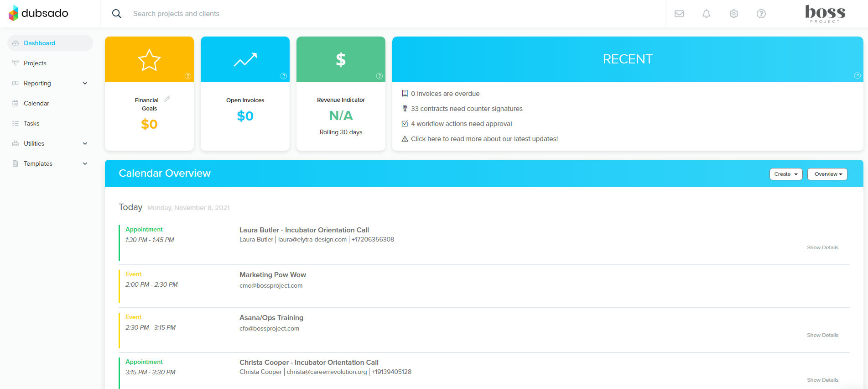
Task: Show Details for Laura Butler appointment
Action: pyautogui.click(x=822, y=247)
